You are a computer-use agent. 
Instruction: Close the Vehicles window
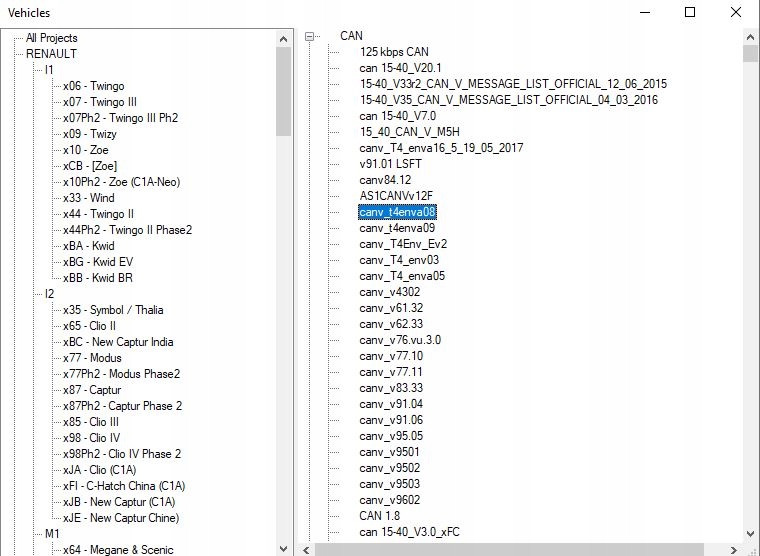[x=736, y=12]
